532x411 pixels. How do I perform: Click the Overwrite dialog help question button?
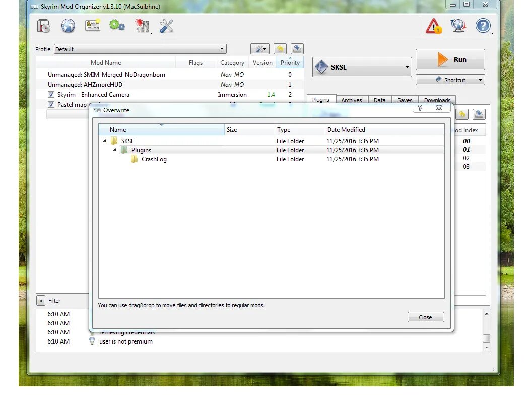tap(420, 108)
